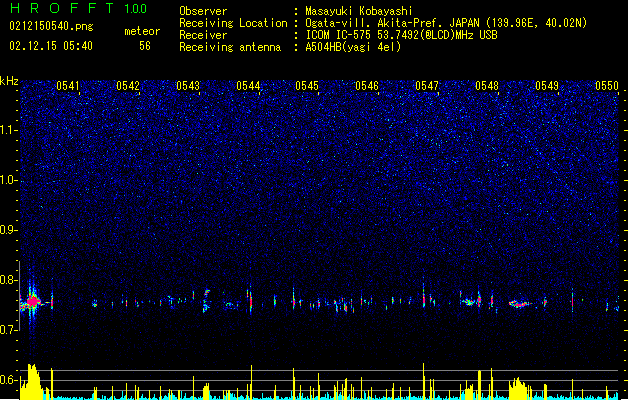Click the 0548 time marker
629x400 pixels.
click(x=487, y=86)
